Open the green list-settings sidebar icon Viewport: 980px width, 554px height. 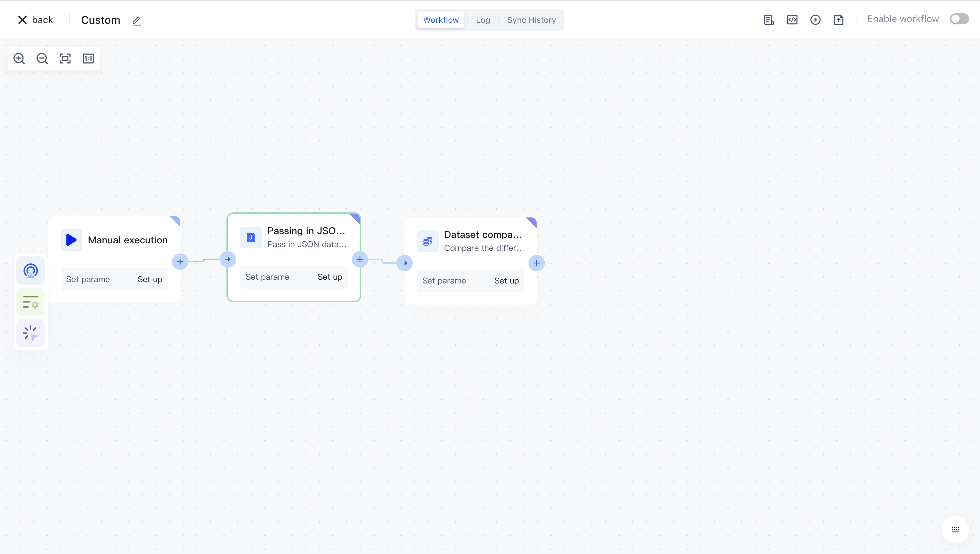pyautogui.click(x=30, y=302)
